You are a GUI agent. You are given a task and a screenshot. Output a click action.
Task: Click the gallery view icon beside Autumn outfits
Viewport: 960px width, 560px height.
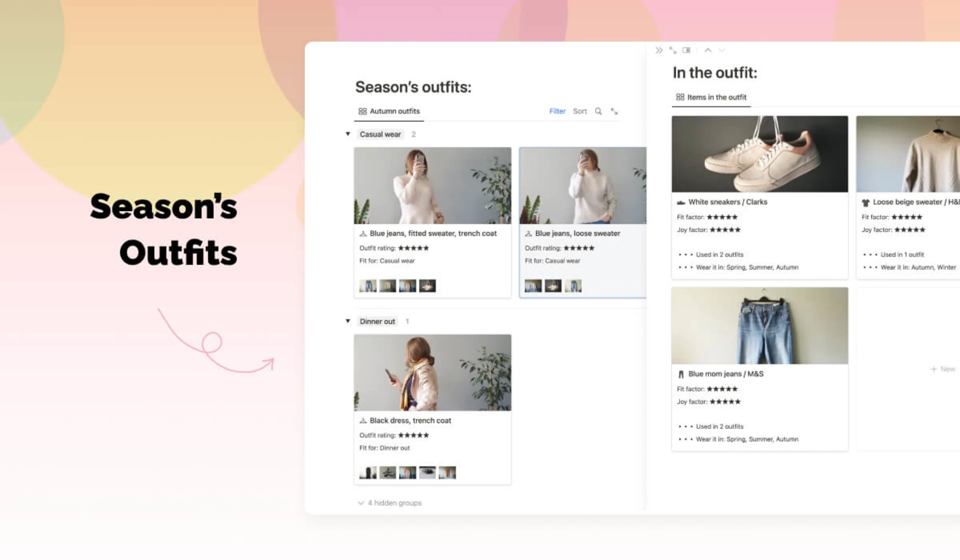point(362,111)
